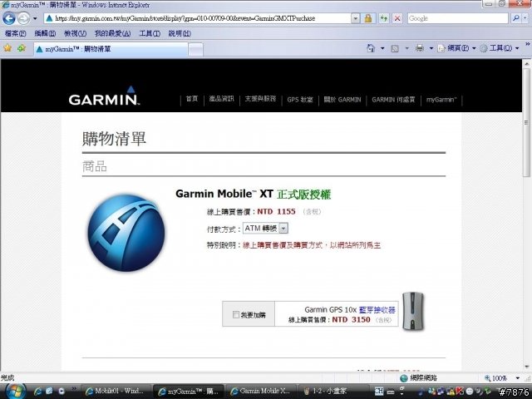Expand the Home icon dropdown arrow

(382, 48)
